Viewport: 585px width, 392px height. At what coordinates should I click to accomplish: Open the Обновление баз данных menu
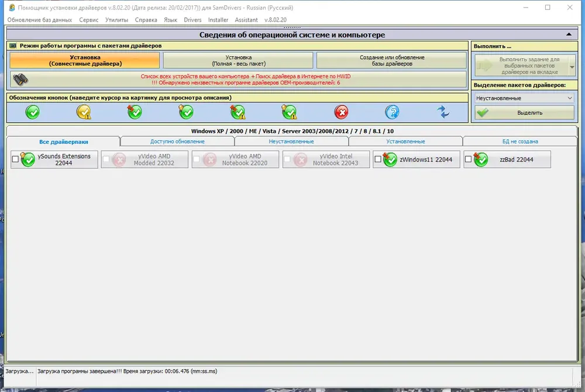click(x=40, y=20)
